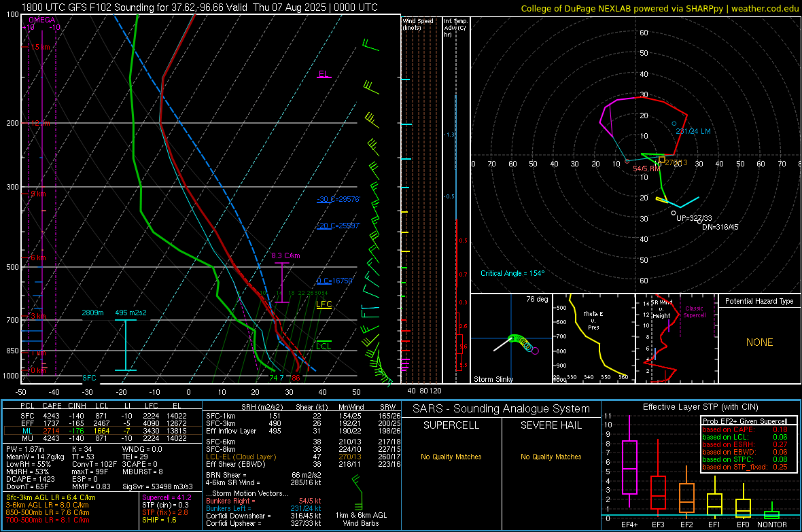Viewport: 802px width, 532px height.
Task: Click the Bunkers Right = 54/5 kt line
Action: coord(264,501)
